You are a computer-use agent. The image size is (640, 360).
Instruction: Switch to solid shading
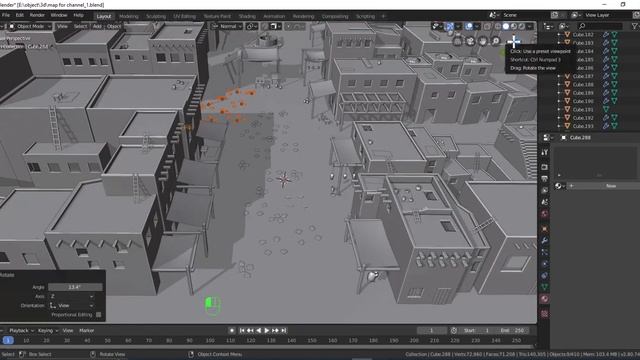click(506, 26)
